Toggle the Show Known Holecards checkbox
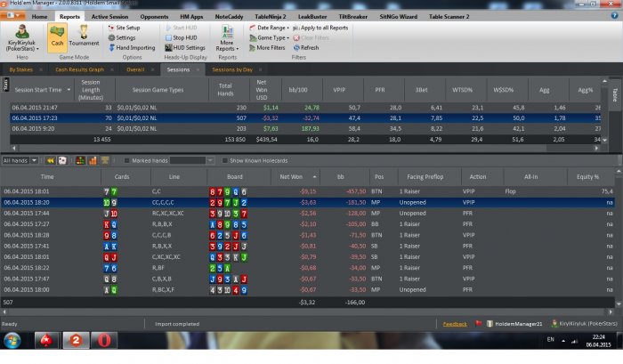This screenshot has height=364, width=623. click(224, 160)
